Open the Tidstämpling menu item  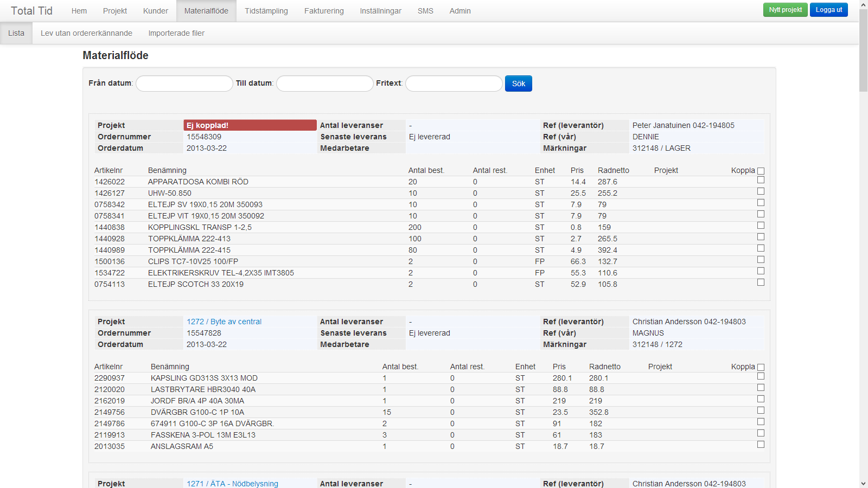click(266, 11)
